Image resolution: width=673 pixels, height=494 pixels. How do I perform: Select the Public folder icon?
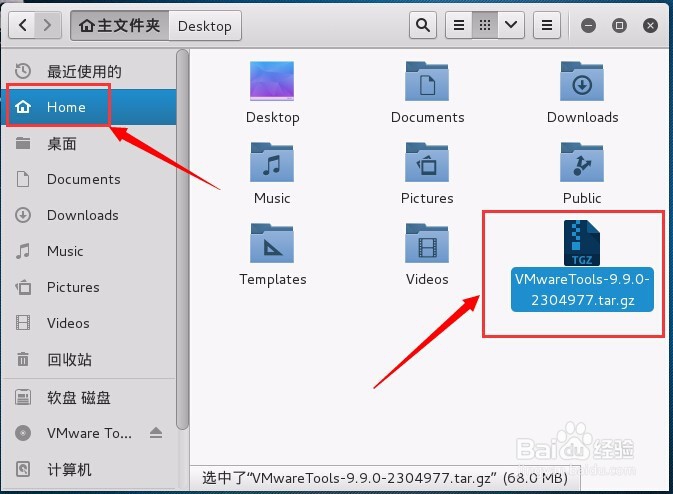(x=582, y=162)
